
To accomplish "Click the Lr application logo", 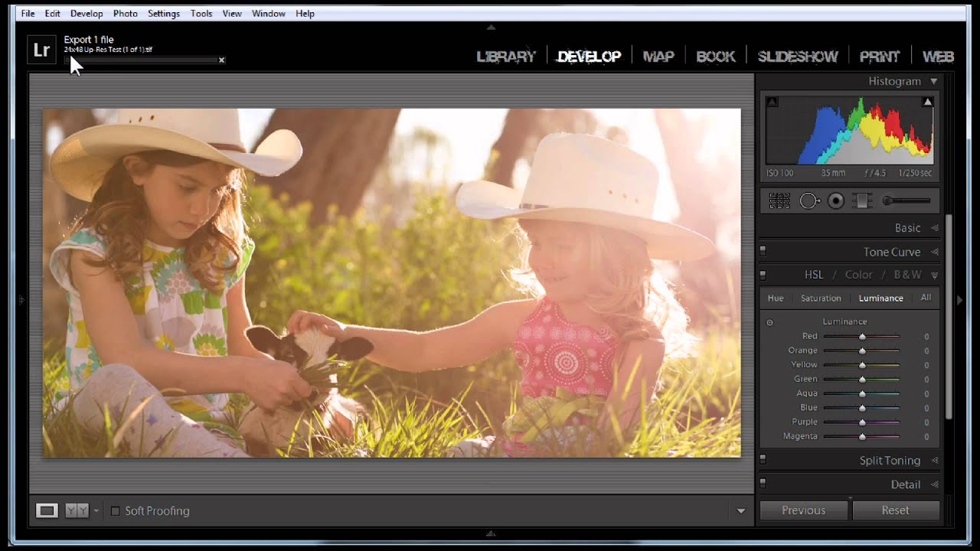I will [41, 50].
